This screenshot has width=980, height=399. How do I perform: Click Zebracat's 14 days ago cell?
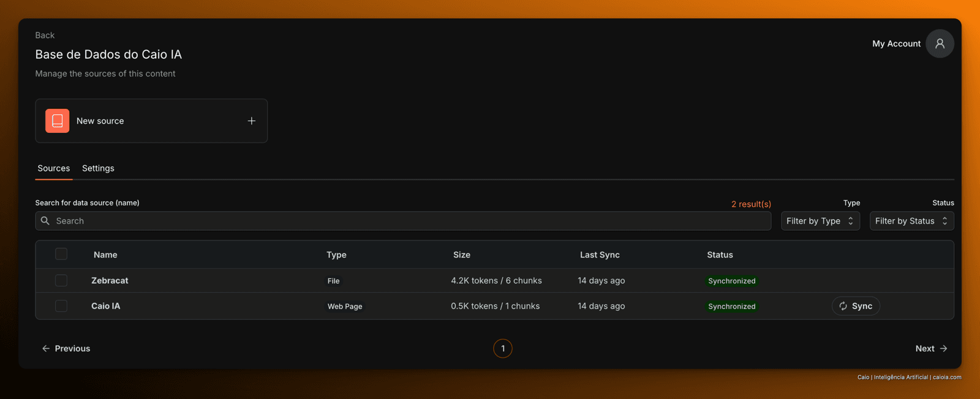pyautogui.click(x=601, y=280)
